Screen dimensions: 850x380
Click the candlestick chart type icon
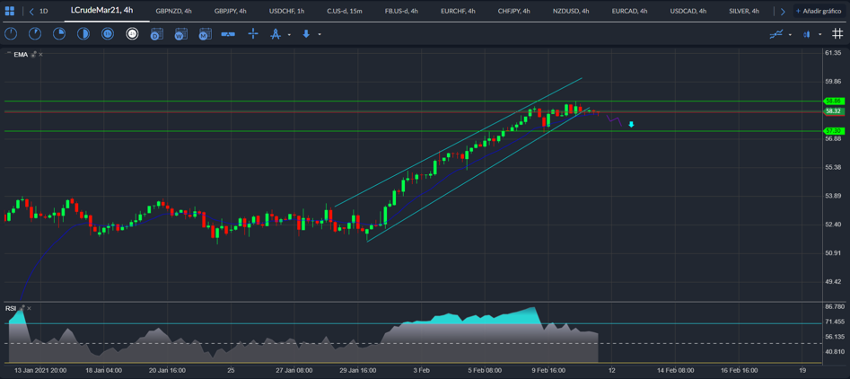pos(807,34)
